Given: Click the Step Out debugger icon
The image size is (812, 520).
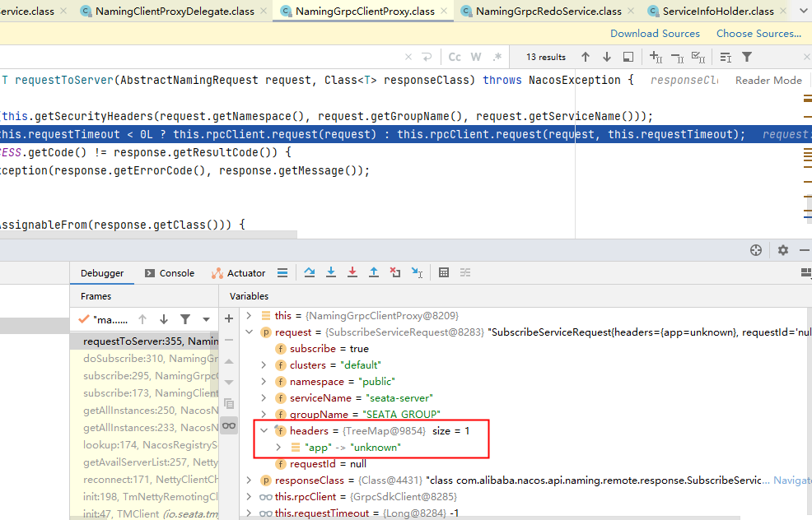Looking at the screenshot, I should point(373,272).
